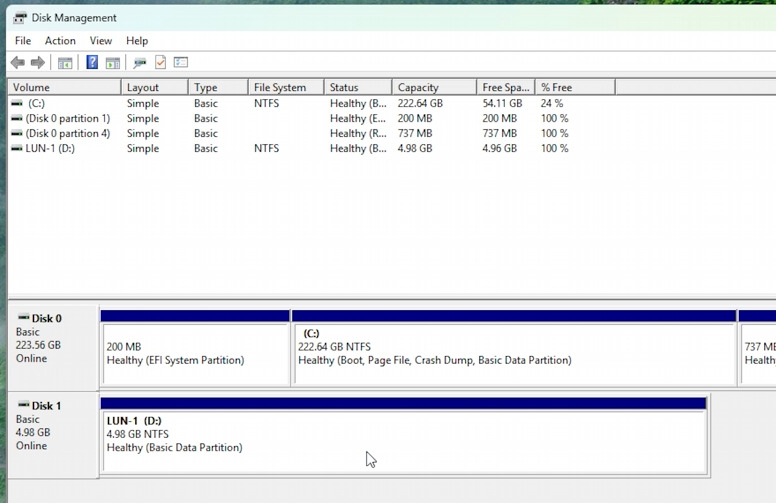Sort by the % Free column header
This screenshot has width=776, height=503.
[575, 87]
